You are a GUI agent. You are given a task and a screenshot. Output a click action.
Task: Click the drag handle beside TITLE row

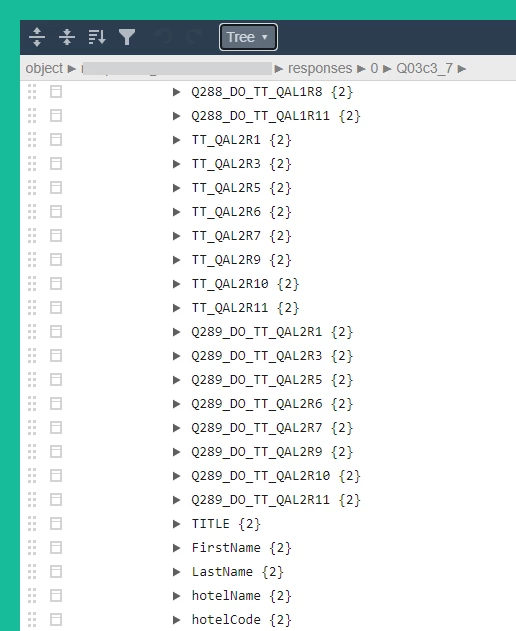point(32,524)
